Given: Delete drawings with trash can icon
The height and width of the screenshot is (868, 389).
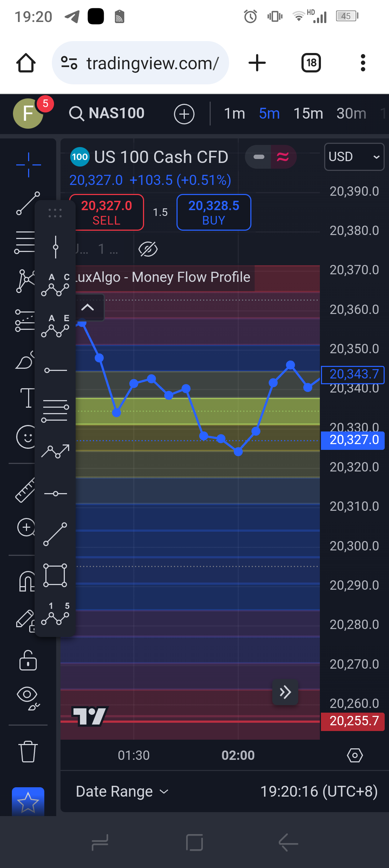Looking at the screenshot, I should (28, 752).
